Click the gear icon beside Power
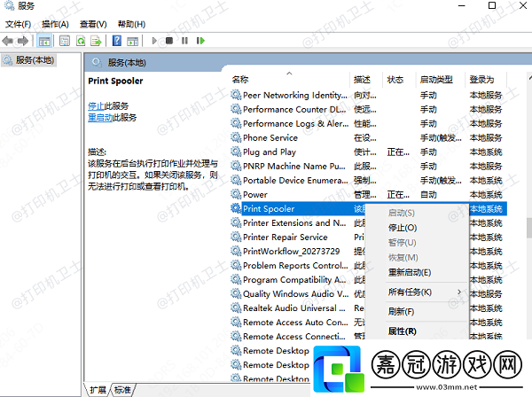Viewport: 532px width, 397px height. [236, 194]
